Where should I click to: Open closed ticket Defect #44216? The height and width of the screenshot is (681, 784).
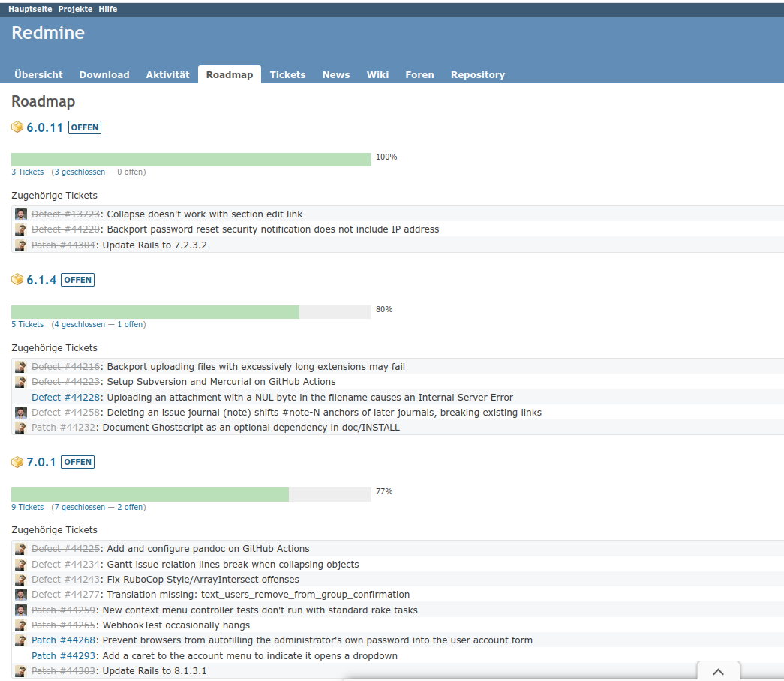(x=66, y=367)
